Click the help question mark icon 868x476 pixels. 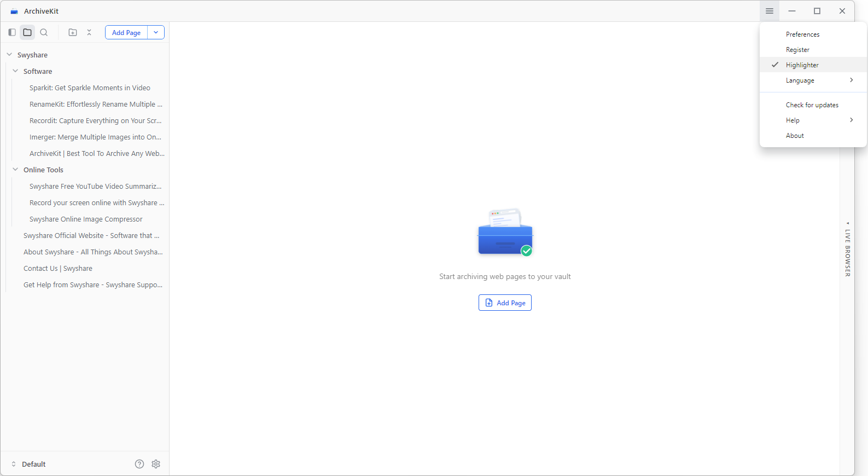tap(139, 464)
